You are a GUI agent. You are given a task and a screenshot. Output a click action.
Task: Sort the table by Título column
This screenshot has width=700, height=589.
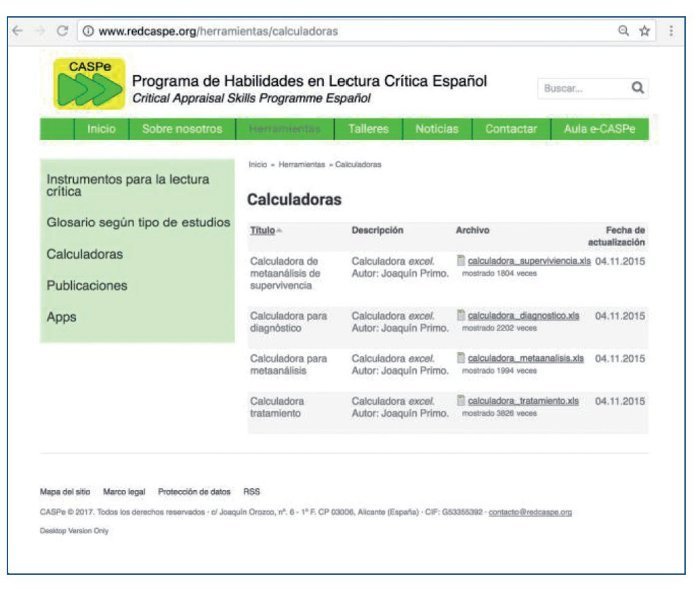point(263,231)
